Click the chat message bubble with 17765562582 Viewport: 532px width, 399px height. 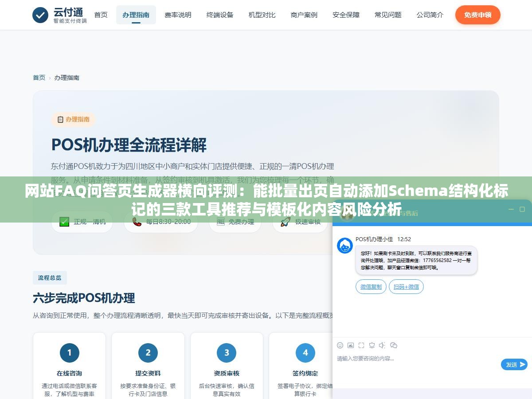(416, 260)
